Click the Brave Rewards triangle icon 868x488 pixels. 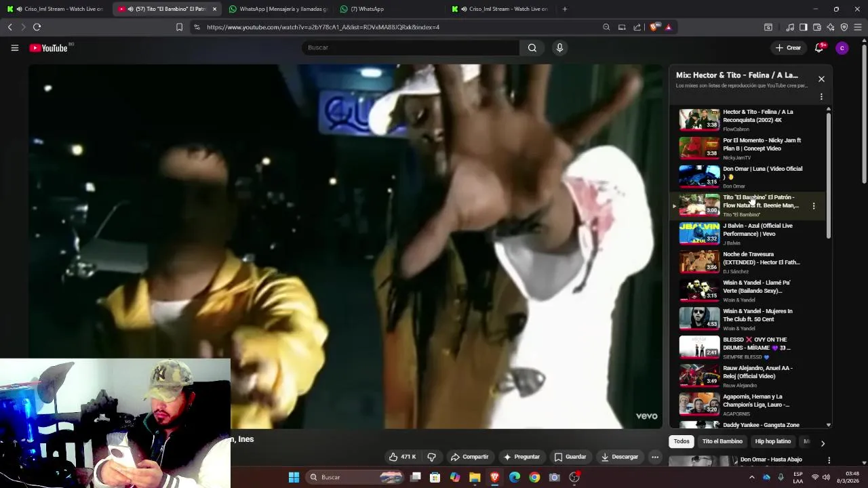point(668,27)
